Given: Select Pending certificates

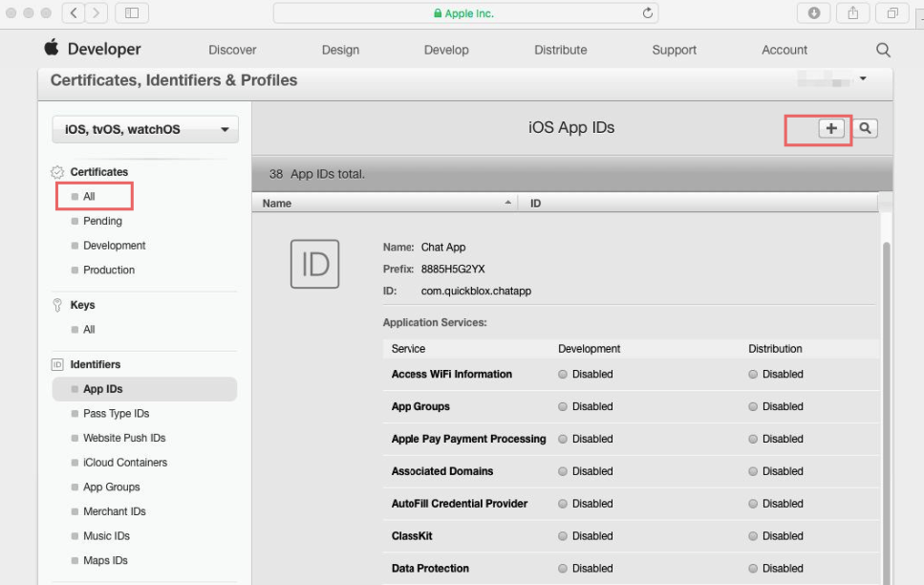Looking at the screenshot, I should pyautogui.click(x=102, y=221).
